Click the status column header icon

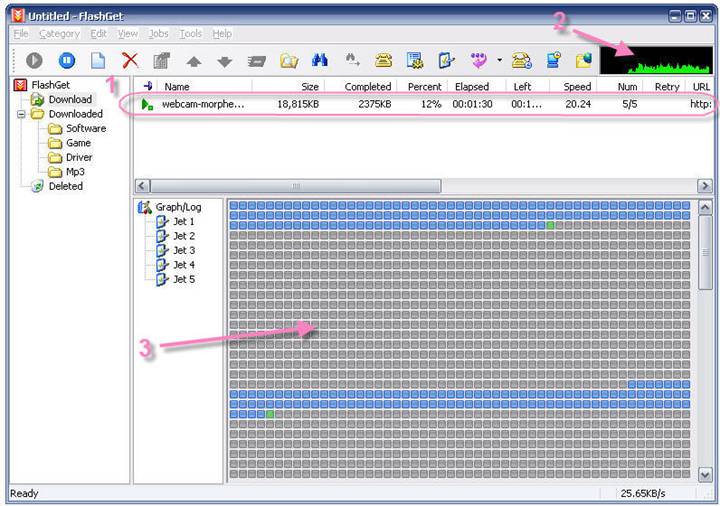(148, 86)
